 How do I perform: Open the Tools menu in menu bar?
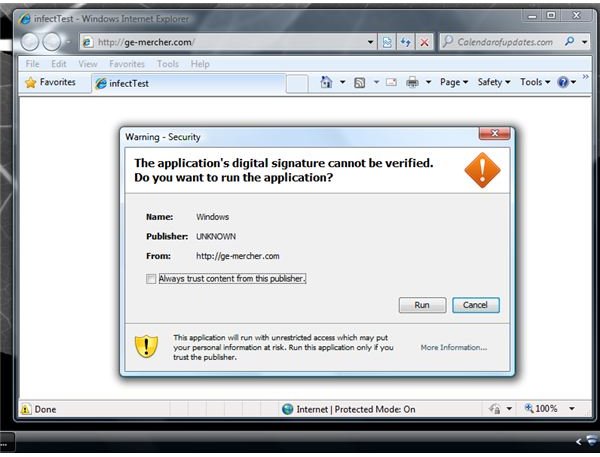(x=168, y=64)
